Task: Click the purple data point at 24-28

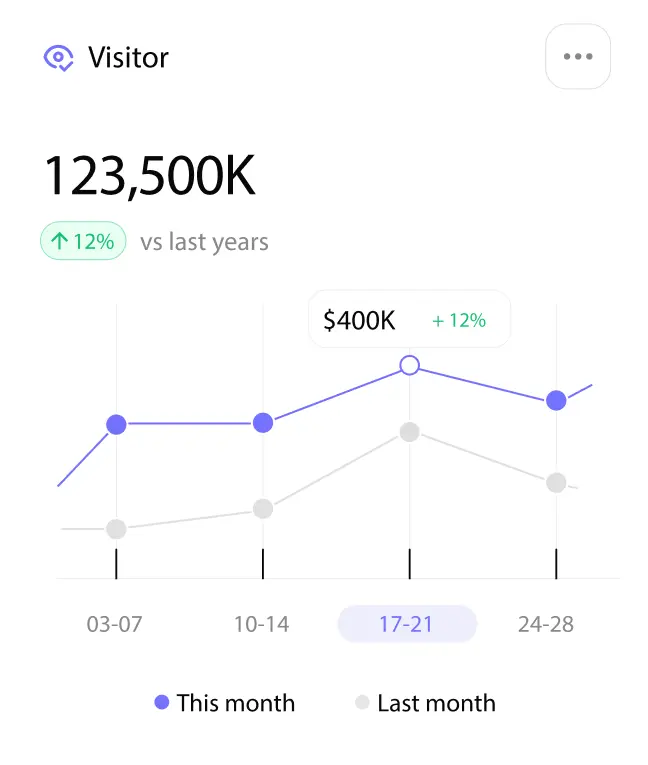Action: (x=556, y=401)
